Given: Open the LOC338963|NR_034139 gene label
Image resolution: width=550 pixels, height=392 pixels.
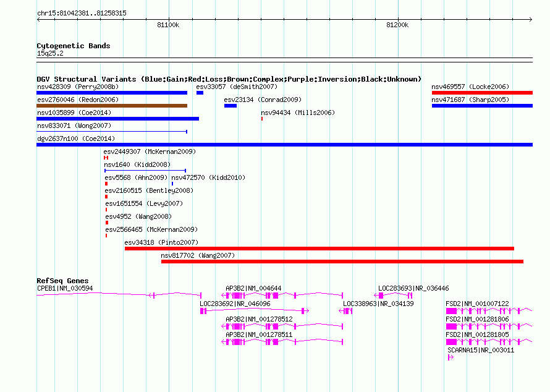Looking at the screenshot, I should point(378,304).
